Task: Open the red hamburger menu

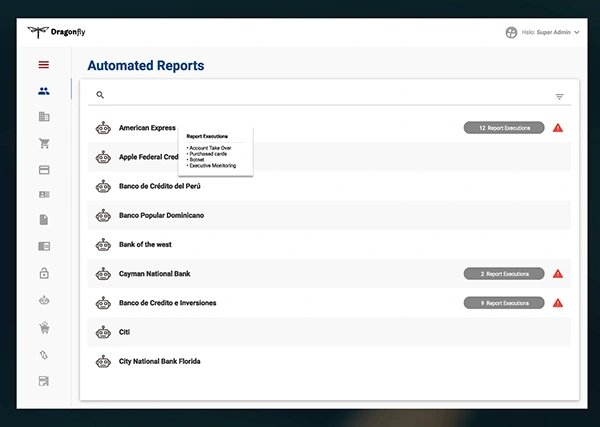Action: (x=44, y=65)
